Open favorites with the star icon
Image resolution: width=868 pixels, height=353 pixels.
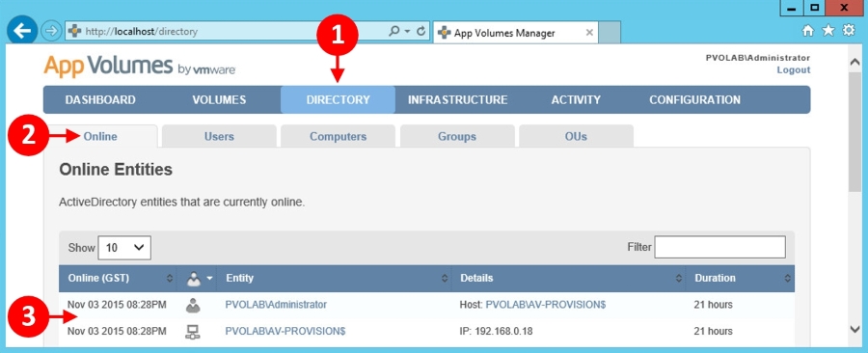pyautogui.click(x=828, y=31)
